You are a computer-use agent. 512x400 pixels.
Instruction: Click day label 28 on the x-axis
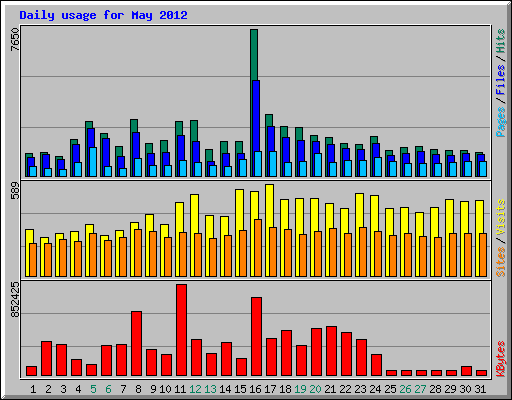pos(435,389)
